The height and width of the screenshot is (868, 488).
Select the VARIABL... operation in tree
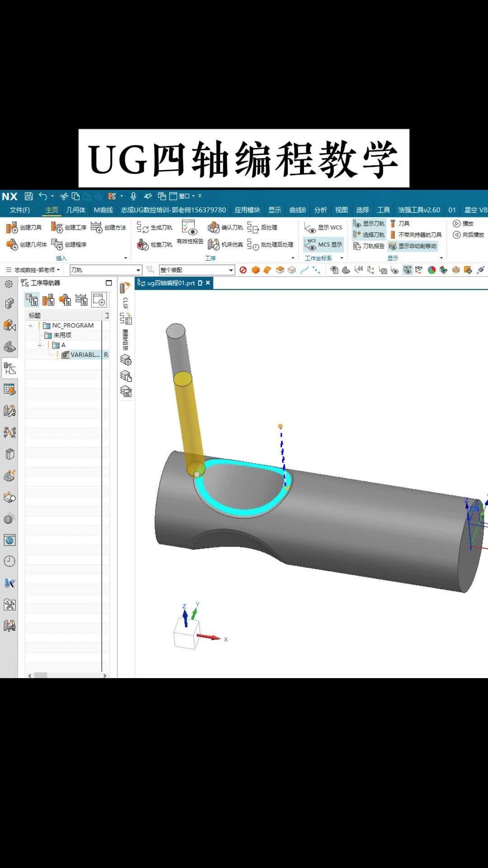[84, 355]
